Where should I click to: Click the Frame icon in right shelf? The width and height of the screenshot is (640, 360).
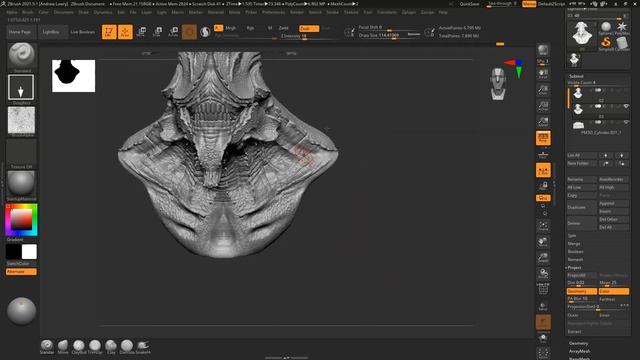(x=543, y=226)
